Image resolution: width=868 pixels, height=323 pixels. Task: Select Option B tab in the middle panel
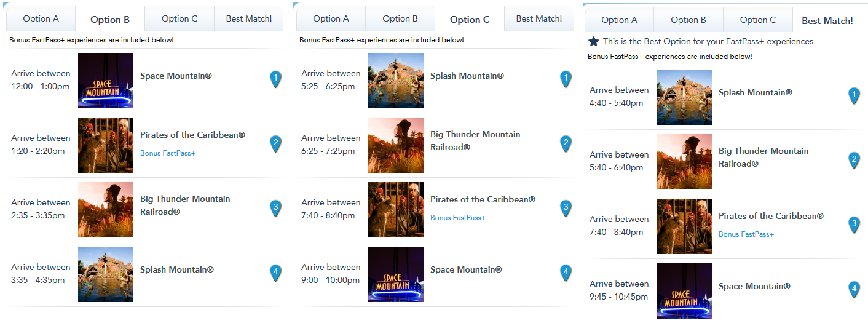tap(400, 19)
